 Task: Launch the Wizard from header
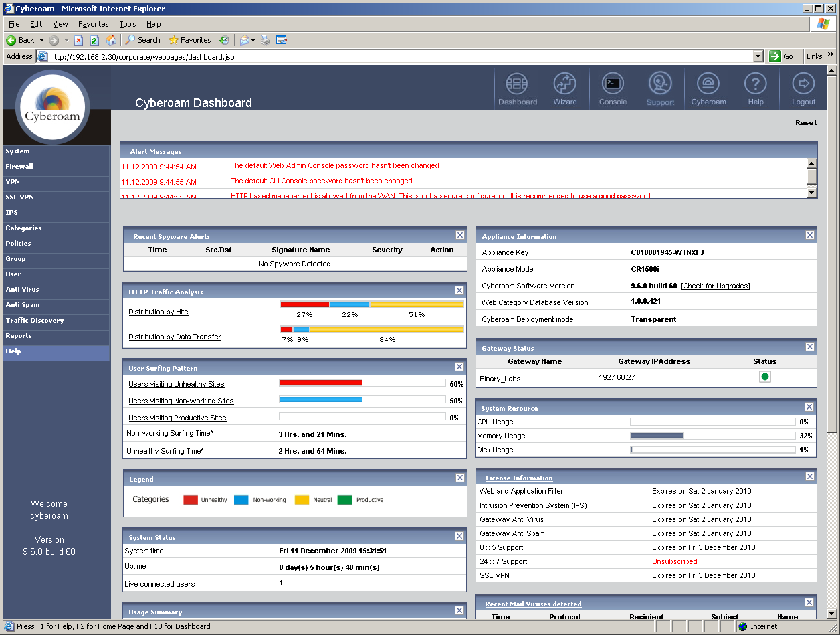(x=565, y=88)
